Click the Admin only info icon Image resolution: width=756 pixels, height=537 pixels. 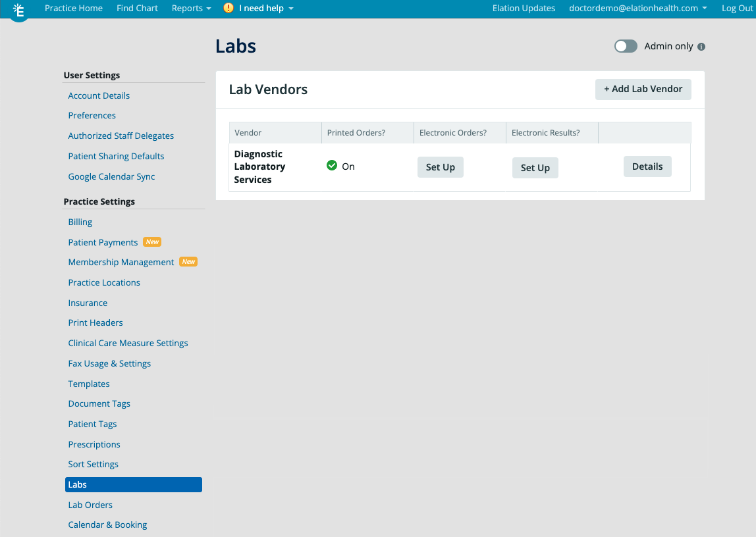701,47
